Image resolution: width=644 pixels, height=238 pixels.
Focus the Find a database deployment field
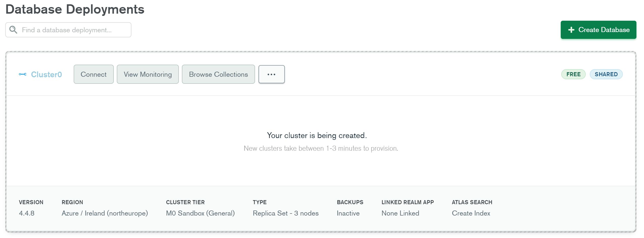pos(73,30)
